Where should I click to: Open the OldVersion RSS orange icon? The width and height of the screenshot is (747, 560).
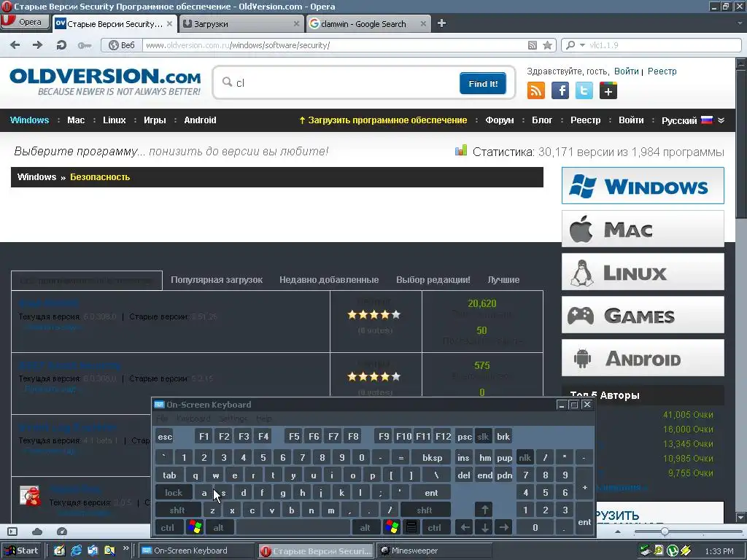tap(536, 90)
